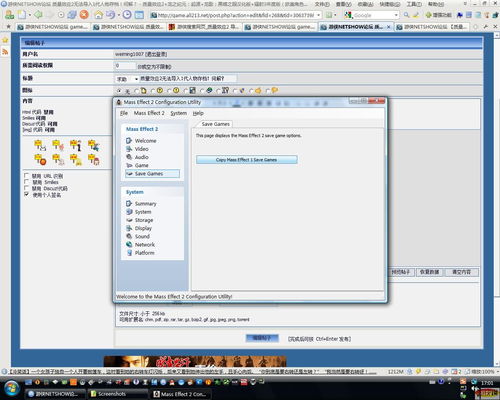The width and height of the screenshot is (500, 400).
Task: Select the floppy disk post icon radio
Action: tap(186, 91)
